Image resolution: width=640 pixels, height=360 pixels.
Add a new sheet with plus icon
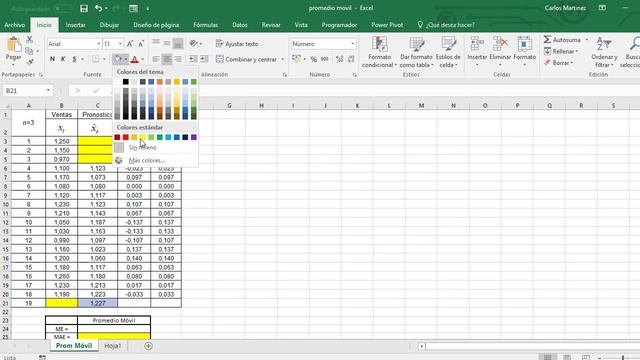(148, 346)
